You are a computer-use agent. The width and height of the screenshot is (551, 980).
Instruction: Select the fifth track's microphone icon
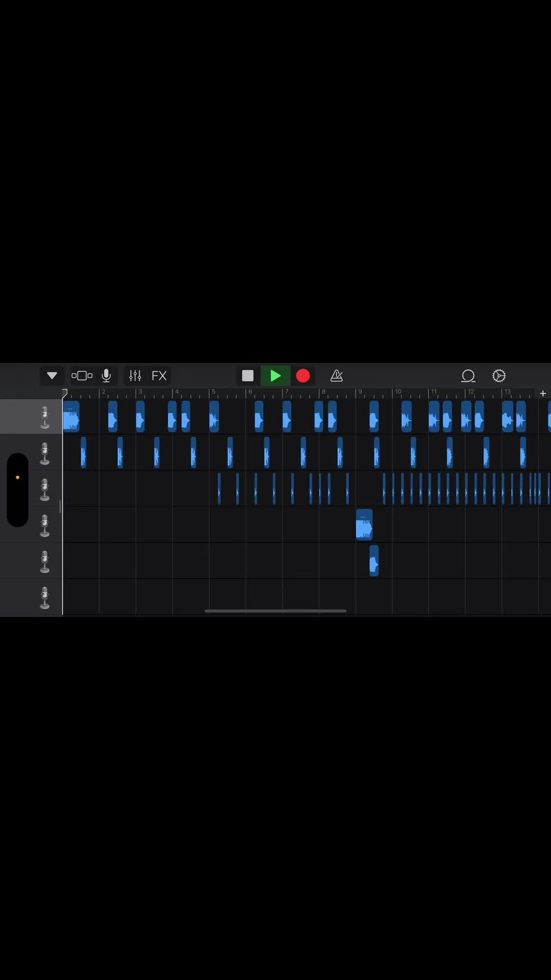tap(45, 562)
